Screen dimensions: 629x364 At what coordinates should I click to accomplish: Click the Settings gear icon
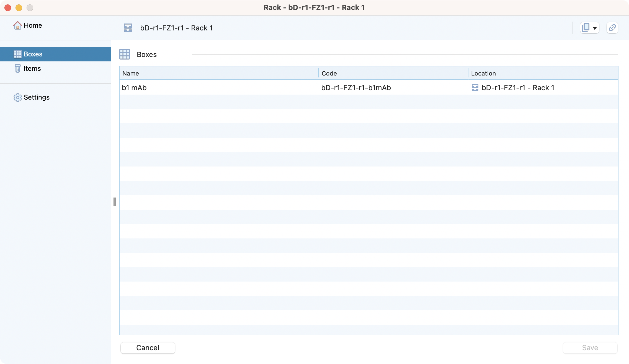(17, 97)
